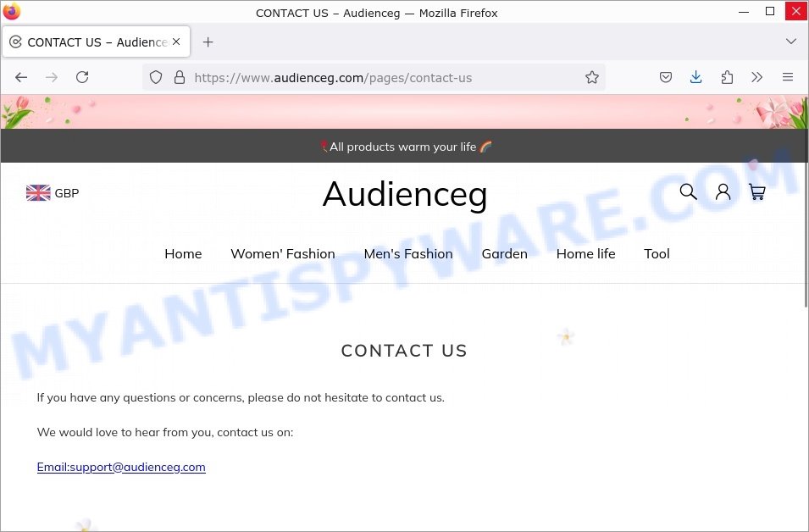Open Tool category

tap(657, 254)
